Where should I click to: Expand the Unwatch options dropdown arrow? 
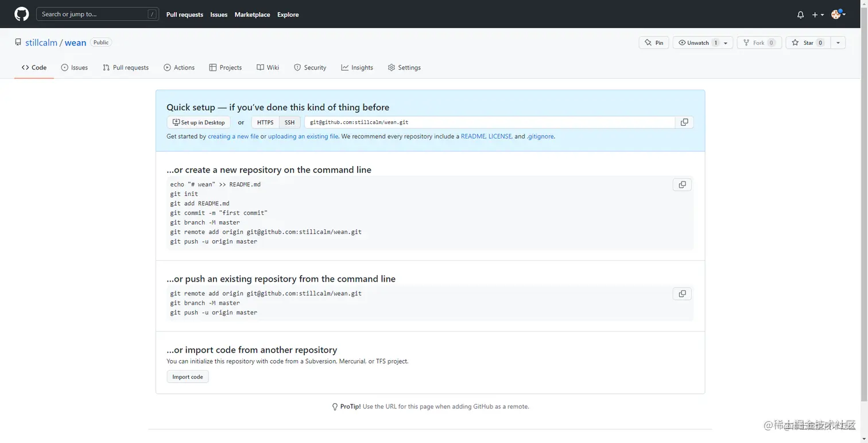726,43
